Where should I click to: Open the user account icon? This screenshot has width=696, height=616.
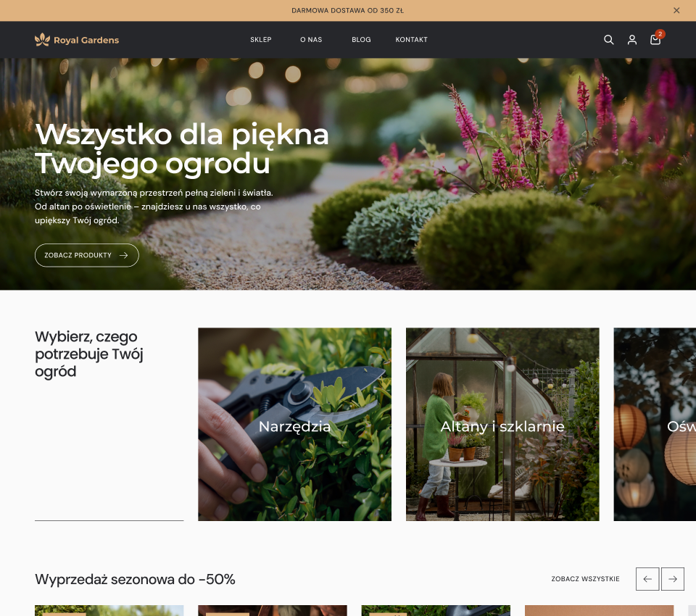[632, 40]
